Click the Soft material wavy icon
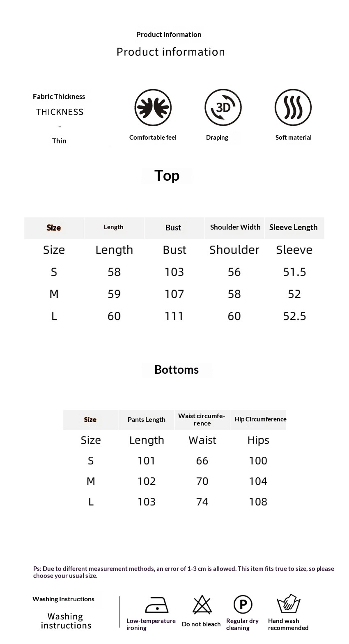The image size is (349, 644). 293,108
